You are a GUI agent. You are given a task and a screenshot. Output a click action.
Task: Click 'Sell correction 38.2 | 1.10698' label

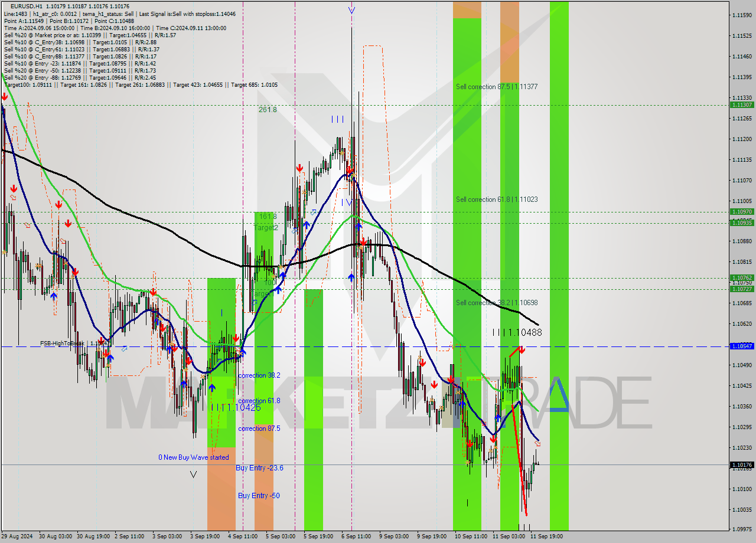(x=497, y=303)
